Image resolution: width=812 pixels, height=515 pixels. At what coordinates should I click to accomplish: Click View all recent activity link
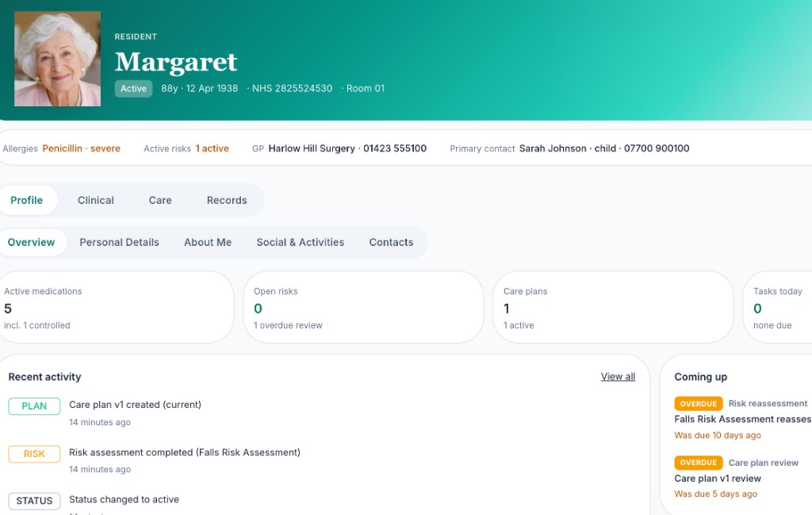tap(618, 377)
